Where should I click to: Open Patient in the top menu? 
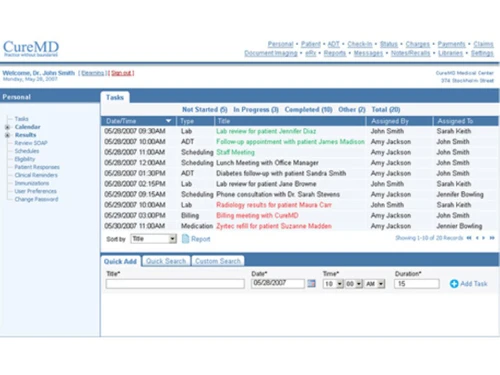point(311,44)
